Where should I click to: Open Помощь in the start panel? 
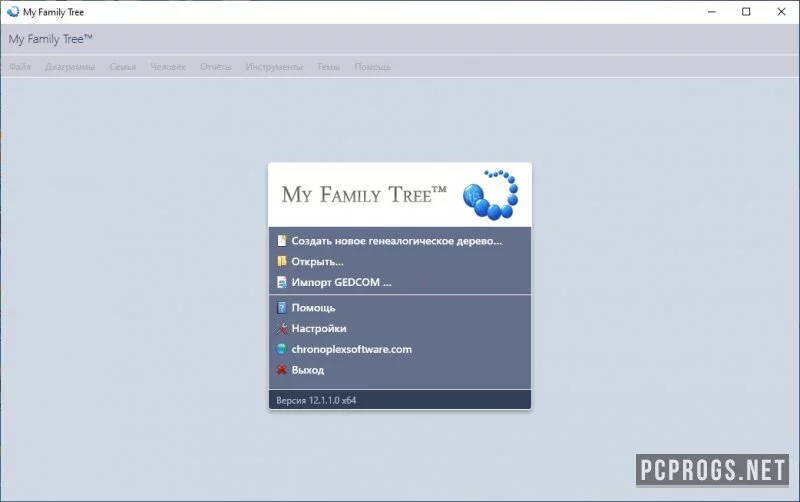pyautogui.click(x=313, y=308)
